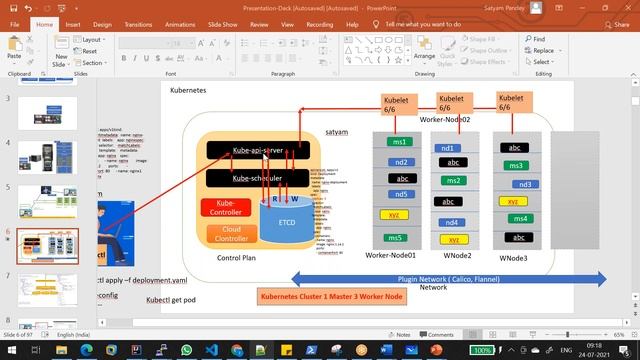The width and height of the screenshot is (640, 360).
Task: Switch to the Insert tab
Action: (73, 24)
